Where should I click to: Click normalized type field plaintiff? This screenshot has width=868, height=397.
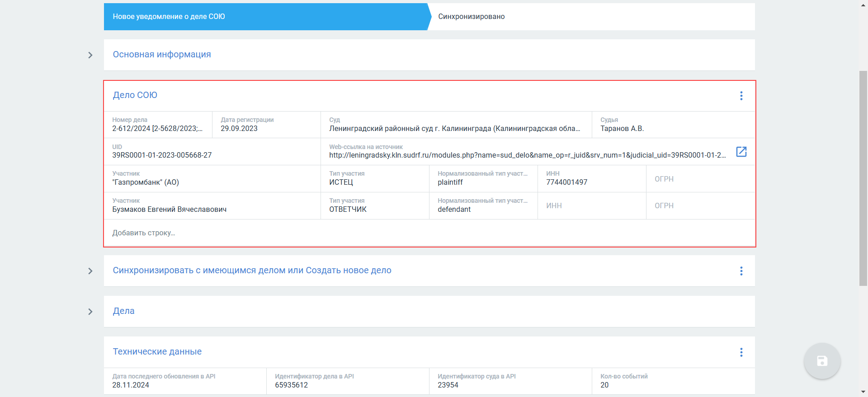pyautogui.click(x=484, y=179)
